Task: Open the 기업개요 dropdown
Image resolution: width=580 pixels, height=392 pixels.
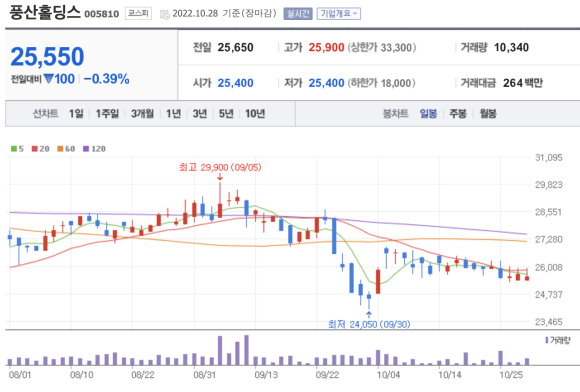Action: click(x=338, y=14)
